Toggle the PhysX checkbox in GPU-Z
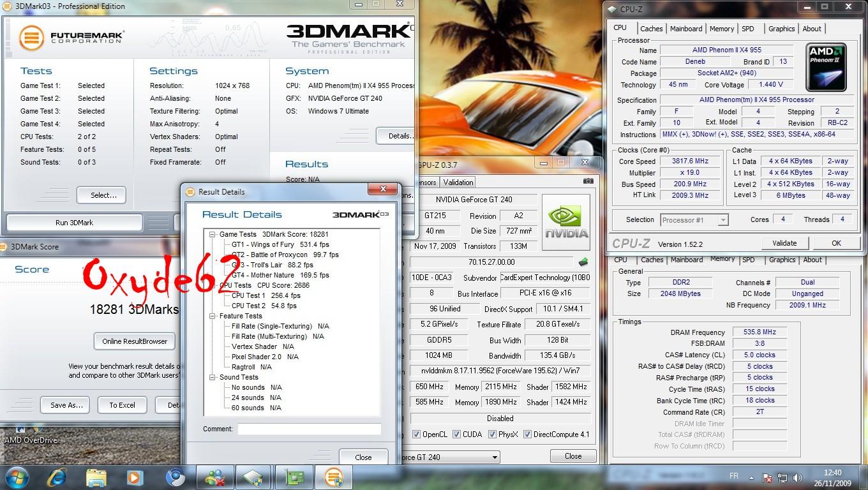868x490 pixels. pos(493,434)
